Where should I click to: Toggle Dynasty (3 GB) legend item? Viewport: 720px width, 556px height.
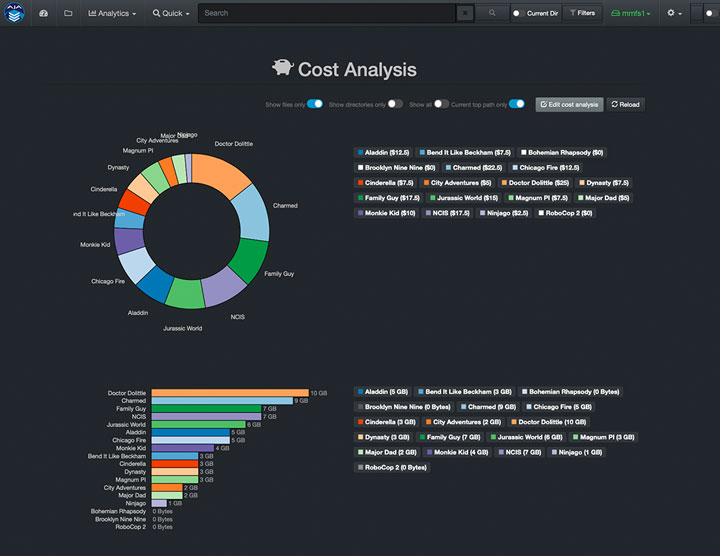click(383, 438)
